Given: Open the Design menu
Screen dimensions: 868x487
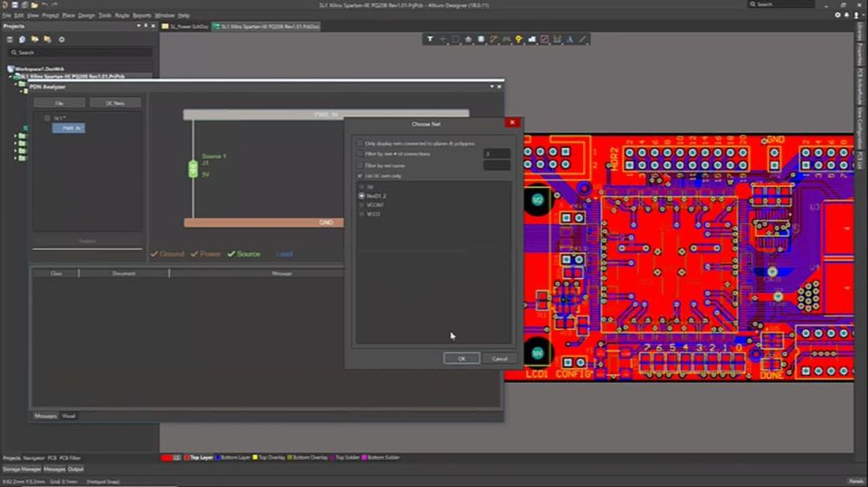Looking at the screenshot, I should [x=87, y=15].
